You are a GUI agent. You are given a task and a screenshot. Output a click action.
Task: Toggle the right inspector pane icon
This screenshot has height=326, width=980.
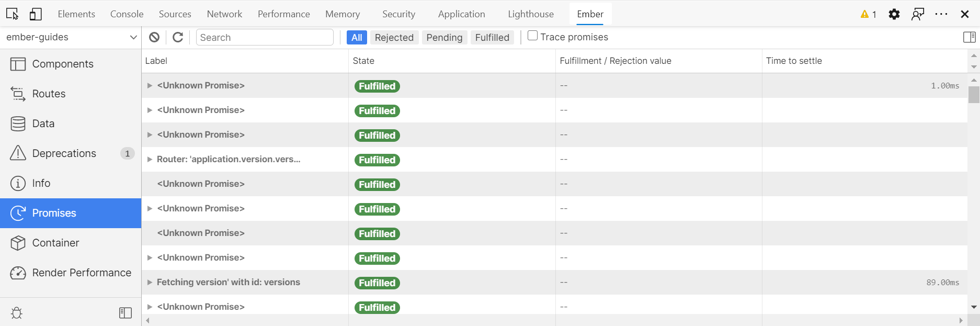point(969,37)
